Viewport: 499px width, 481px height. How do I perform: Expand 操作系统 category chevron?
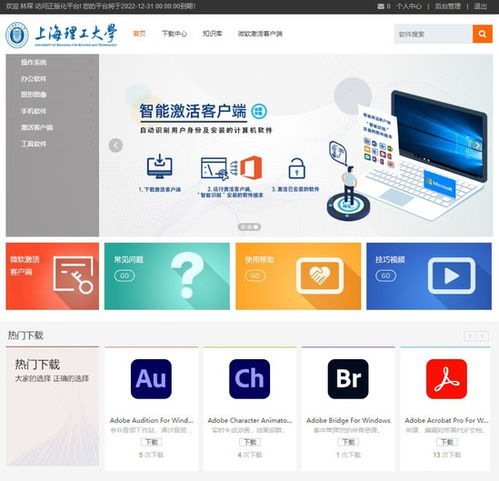[x=91, y=62]
